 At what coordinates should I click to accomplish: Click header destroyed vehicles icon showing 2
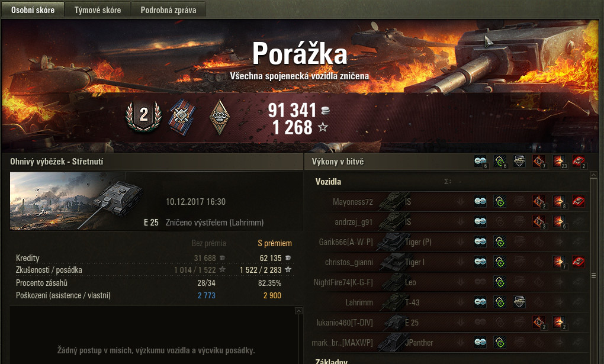click(579, 162)
